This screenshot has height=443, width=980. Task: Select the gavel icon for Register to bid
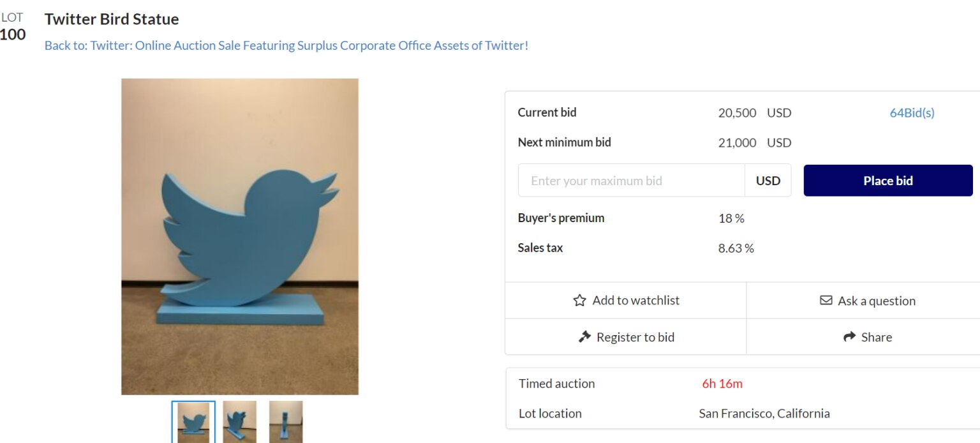584,337
